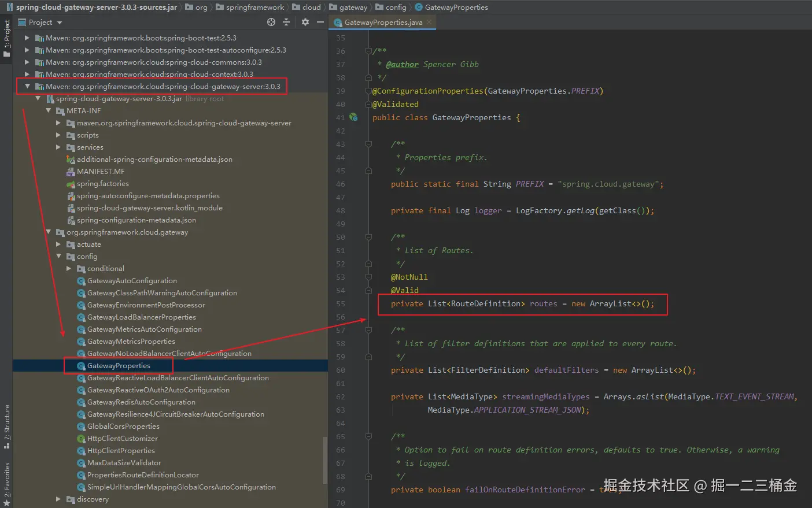This screenshot has width=812, height=508.
Task: Click the maven.org.springframework.cloud.spring-cloud-gateway-server folder icon
Action: [71, 123]
